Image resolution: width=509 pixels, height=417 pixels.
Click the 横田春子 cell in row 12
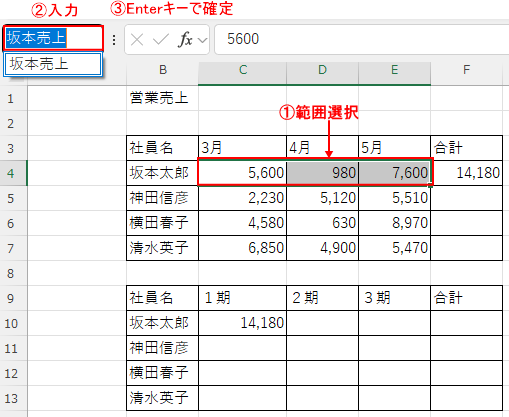point(163,373)
